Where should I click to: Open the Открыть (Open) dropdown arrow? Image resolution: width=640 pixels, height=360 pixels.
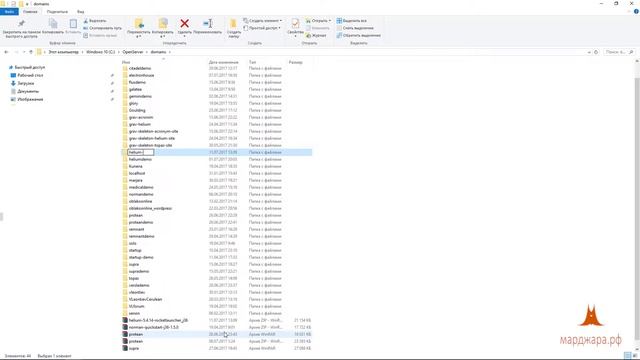(x=330, y=20)
